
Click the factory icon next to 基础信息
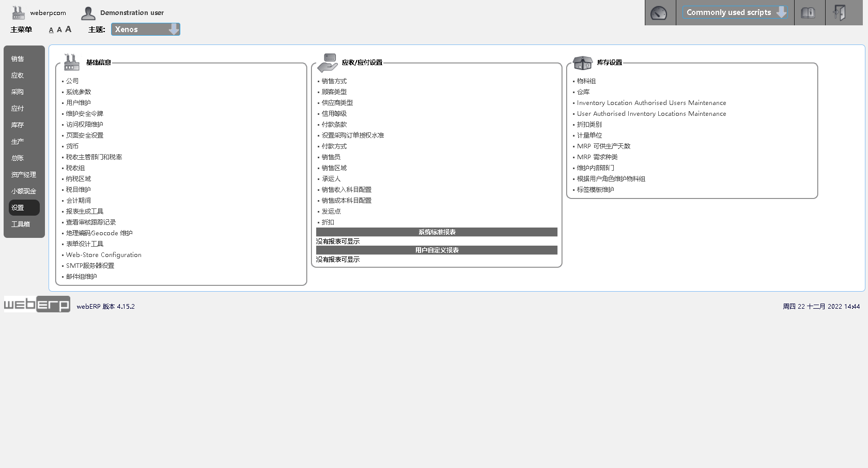pyautogui.click(x=71, y=62)
